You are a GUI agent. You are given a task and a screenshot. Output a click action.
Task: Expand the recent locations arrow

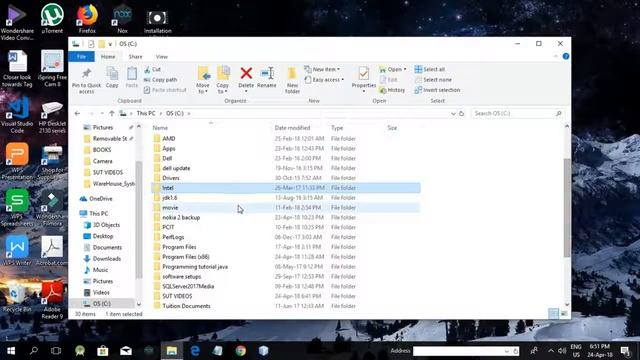tap(102, 113)
